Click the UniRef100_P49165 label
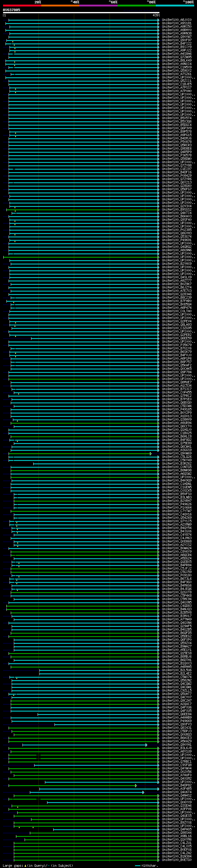 (x=177, y=409)
